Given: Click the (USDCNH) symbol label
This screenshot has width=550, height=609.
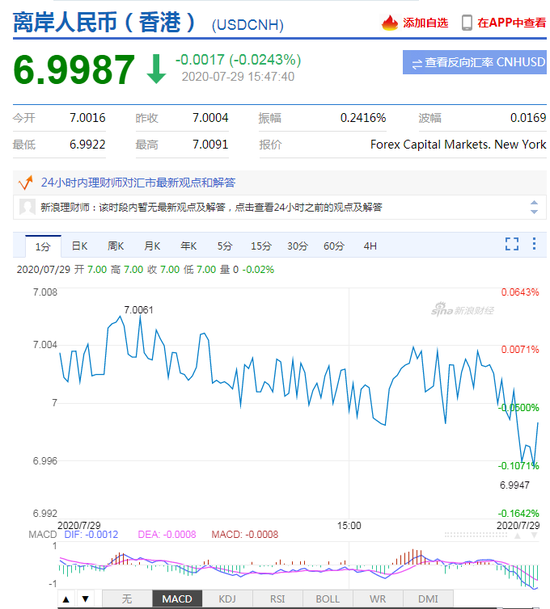Looking at the screenshot, I should [x=247, y=25].
